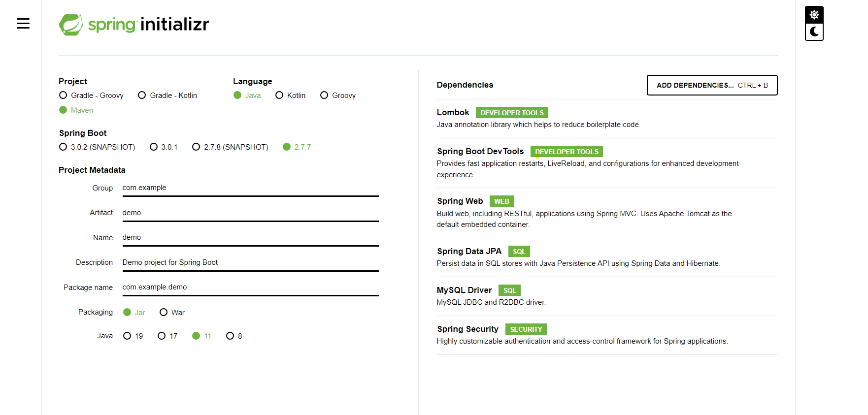Click the Name input field
This screenshot has width=868, height=415.
coord(250,238)
